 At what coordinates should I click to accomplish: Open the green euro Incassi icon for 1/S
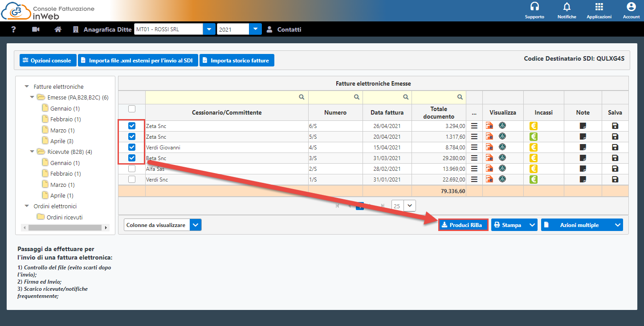[534, 179]
